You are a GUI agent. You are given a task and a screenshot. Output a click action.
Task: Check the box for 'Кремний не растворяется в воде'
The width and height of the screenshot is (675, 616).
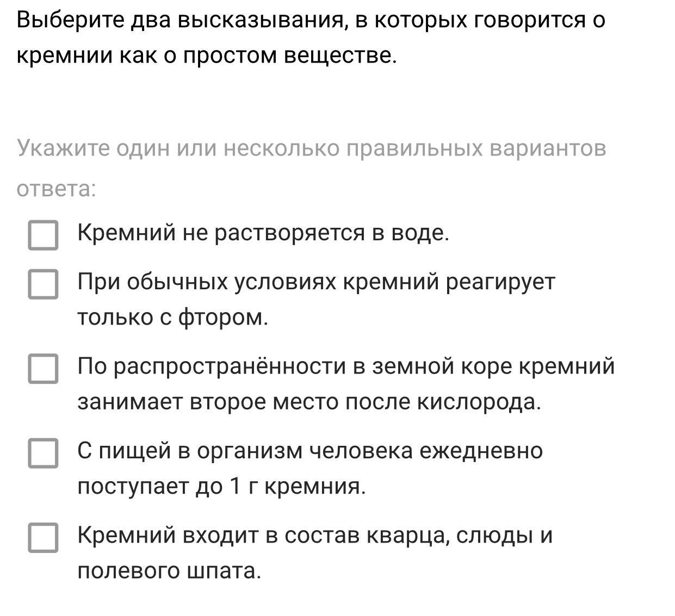click(x=43, y=235)
